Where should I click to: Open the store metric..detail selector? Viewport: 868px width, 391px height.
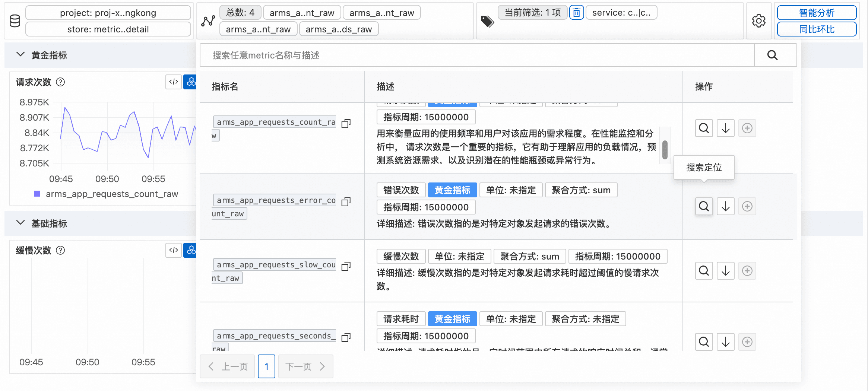coord(108,29)
